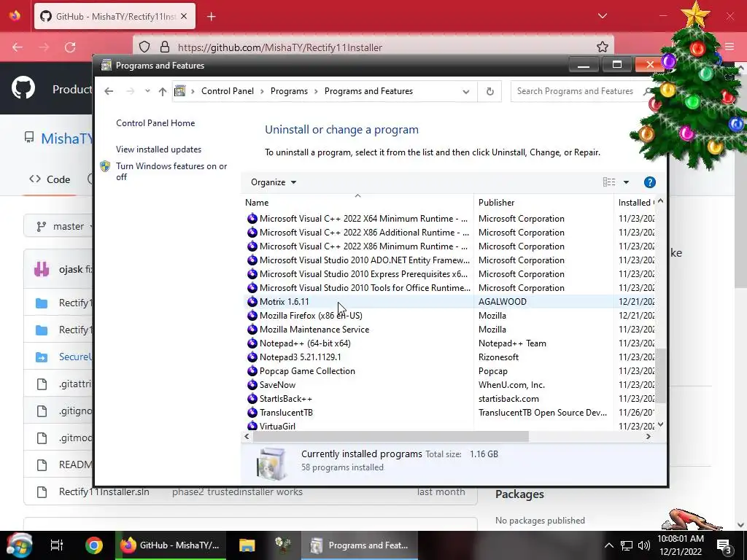Image resolution: width=747 pixels, height=560 pixels.
Task: Click scroll-down arrow of the program list
Action: coord(660,425)
